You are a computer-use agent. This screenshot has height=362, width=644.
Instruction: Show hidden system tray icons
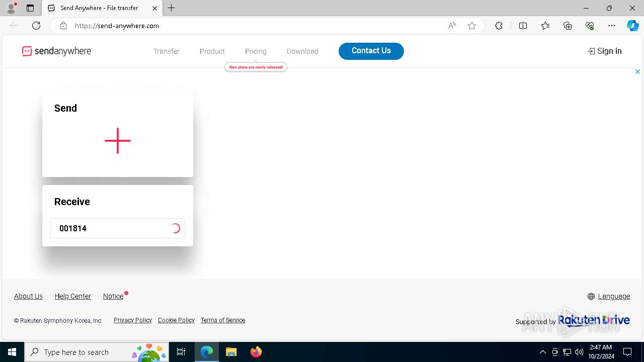click(542, 352)
